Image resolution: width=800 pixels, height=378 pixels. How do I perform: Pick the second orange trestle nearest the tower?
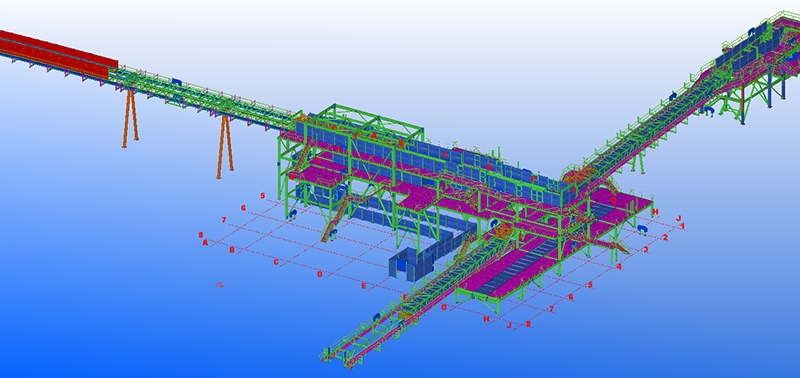pos(225,146)
